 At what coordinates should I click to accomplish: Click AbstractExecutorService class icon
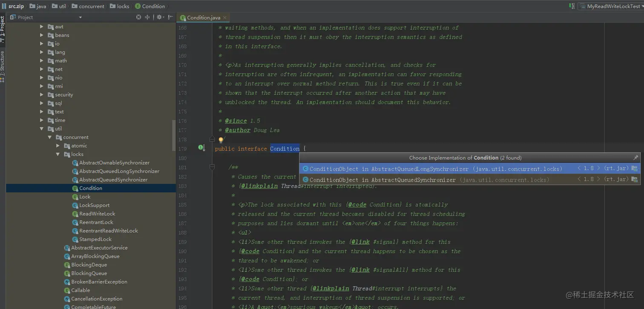click(67, 248)
